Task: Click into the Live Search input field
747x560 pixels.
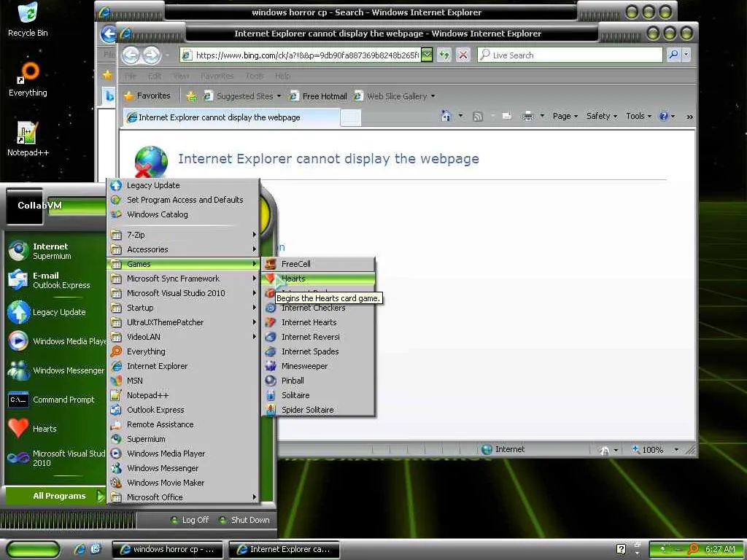Action: point(570,55)
